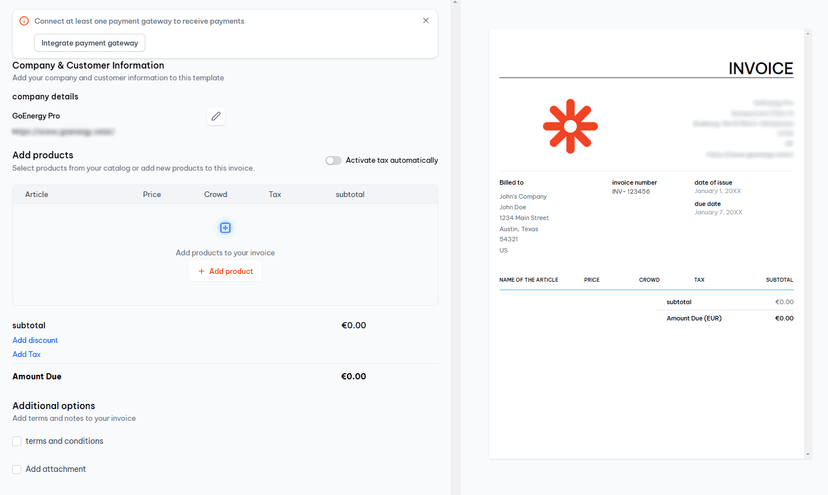Click the form panel scrollbar up arrow
Screen dimensions: 828x495
(x=455, y=3)
